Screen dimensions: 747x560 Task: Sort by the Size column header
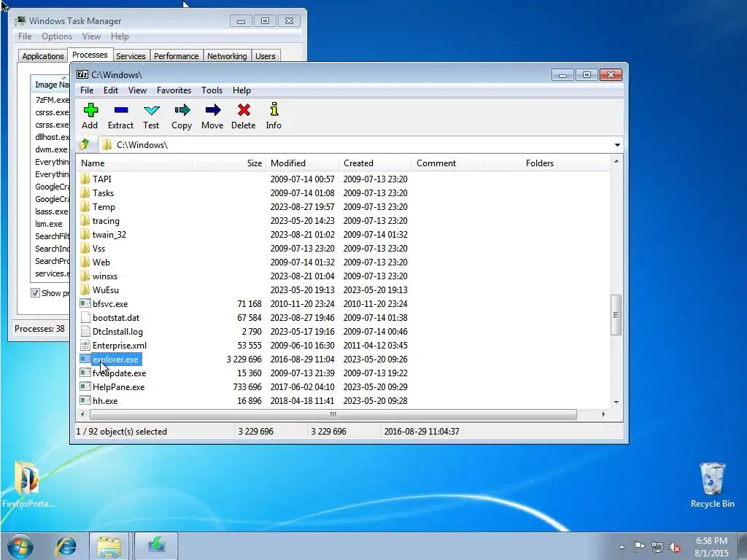click(x=229, y=163)
